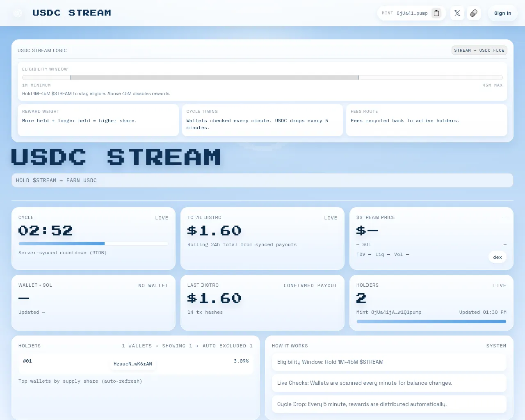Click the CYCLE TIMING card
Screen dimensions: 525x420
(x=262, y=120)
